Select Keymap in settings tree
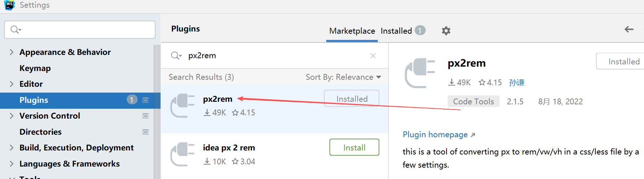Viewport: 644px width, 179px height. pos(35,68)
